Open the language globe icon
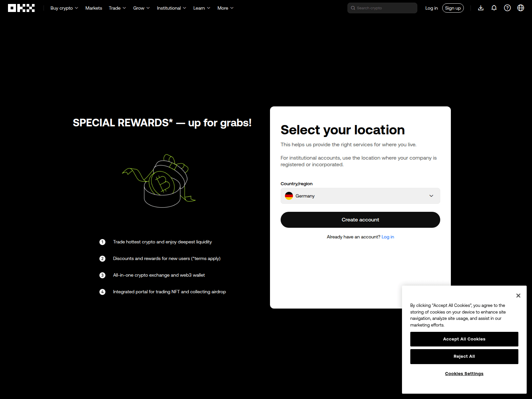 click(521, 8)
